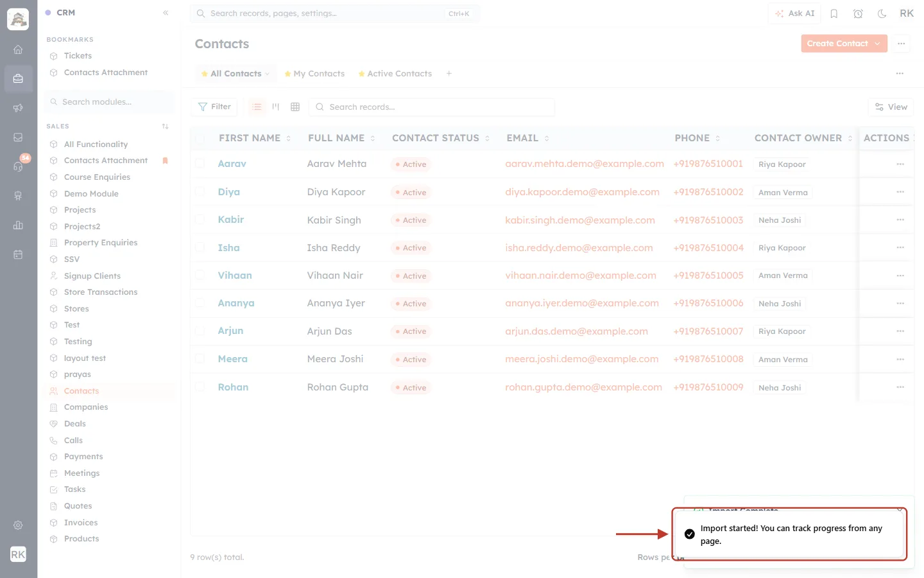Open the calendar icon in left rail
The image size is (924, 578).
tap(18, 254)
